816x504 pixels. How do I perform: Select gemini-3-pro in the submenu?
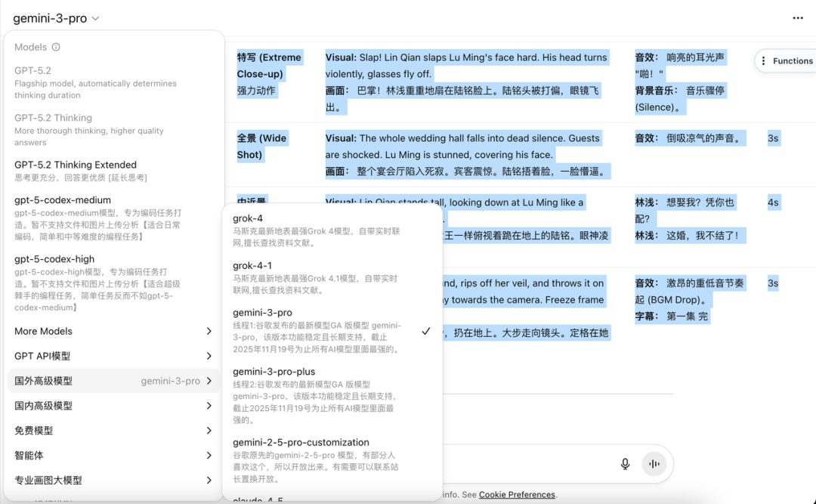click(332, 330)
